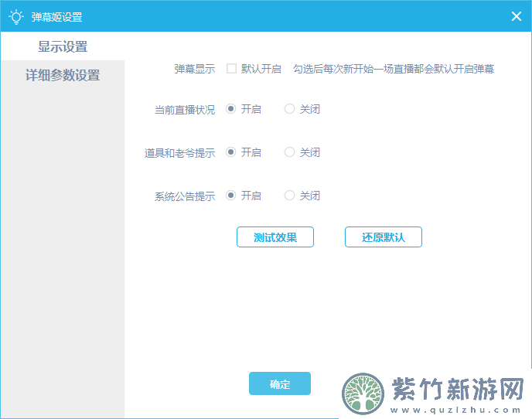Select 关闭 for 当前直播状况
Viewport: 532px width, 419px height.
[x=289, y=109]
